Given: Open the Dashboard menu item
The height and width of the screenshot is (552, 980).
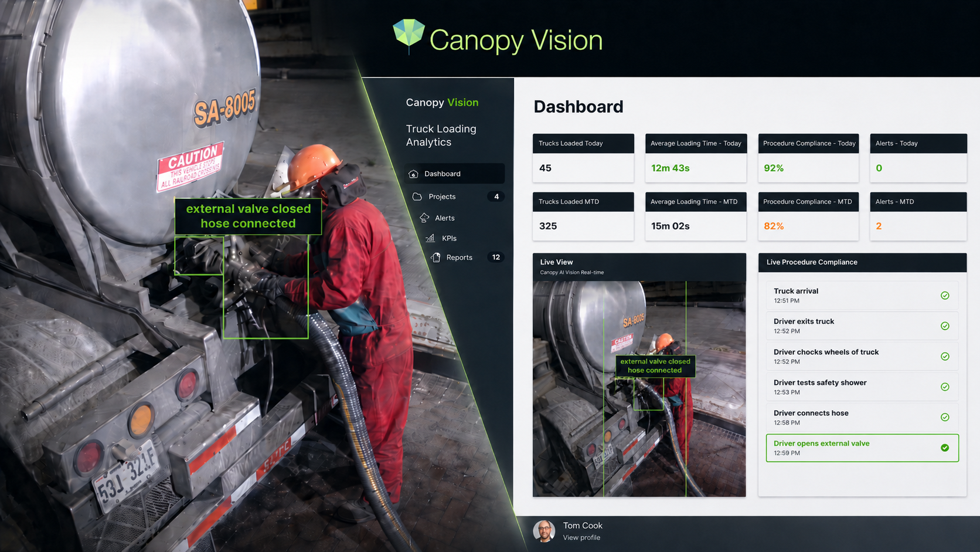Looking at the screenshot, I should click(x=454, y=174).
